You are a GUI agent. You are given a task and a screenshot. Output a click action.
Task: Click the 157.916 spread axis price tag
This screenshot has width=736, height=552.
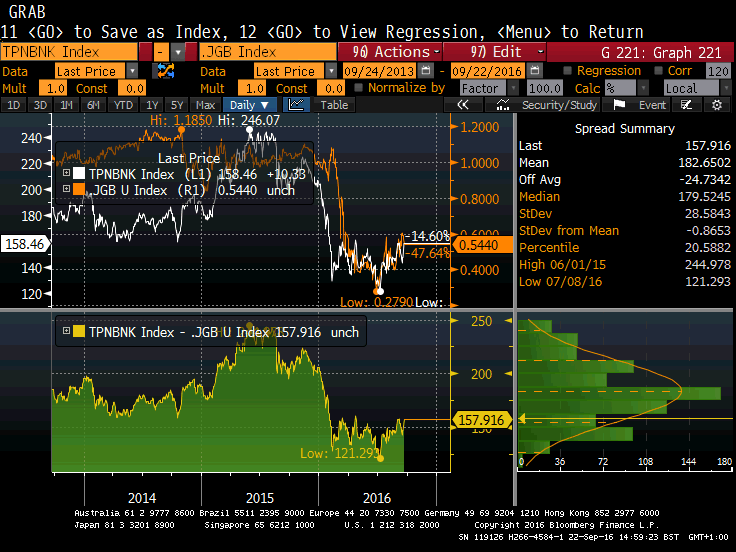click(x=482, y=420)
